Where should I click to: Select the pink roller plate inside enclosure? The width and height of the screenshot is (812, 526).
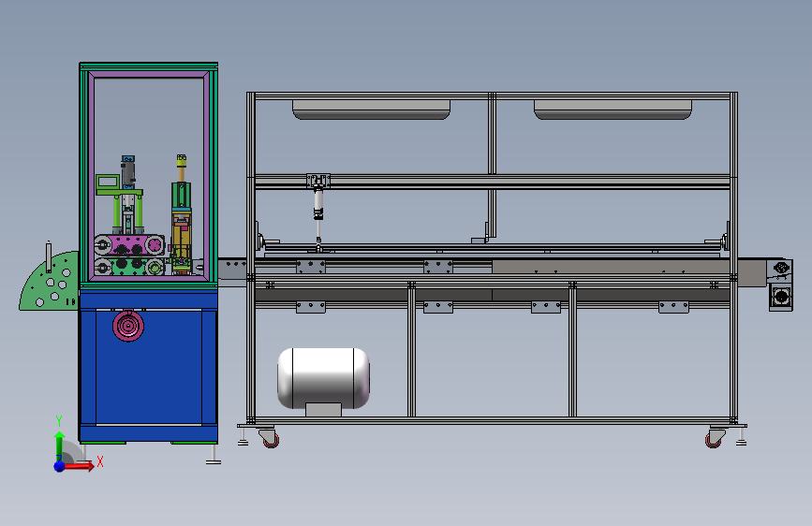point(129,244)
